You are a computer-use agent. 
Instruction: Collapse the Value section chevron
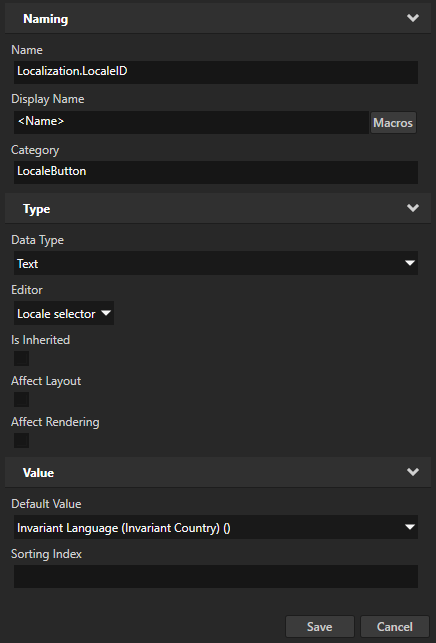click(x=413, y=472)
